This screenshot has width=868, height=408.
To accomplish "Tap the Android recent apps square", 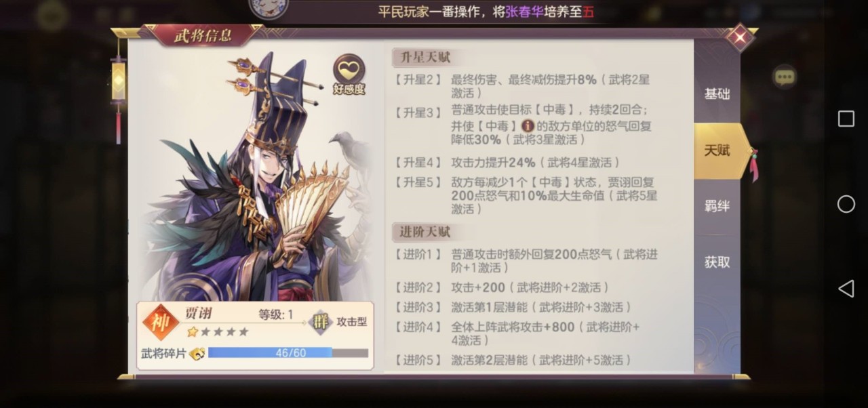I will click(x=846, y=119).
